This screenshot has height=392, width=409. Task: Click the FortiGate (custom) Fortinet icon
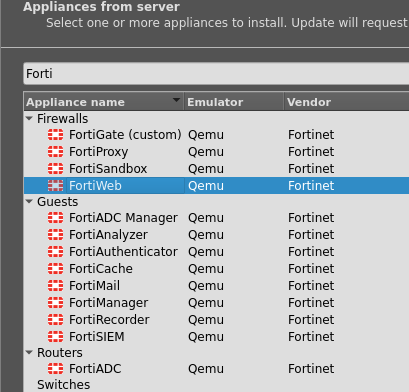click(55, 135)
